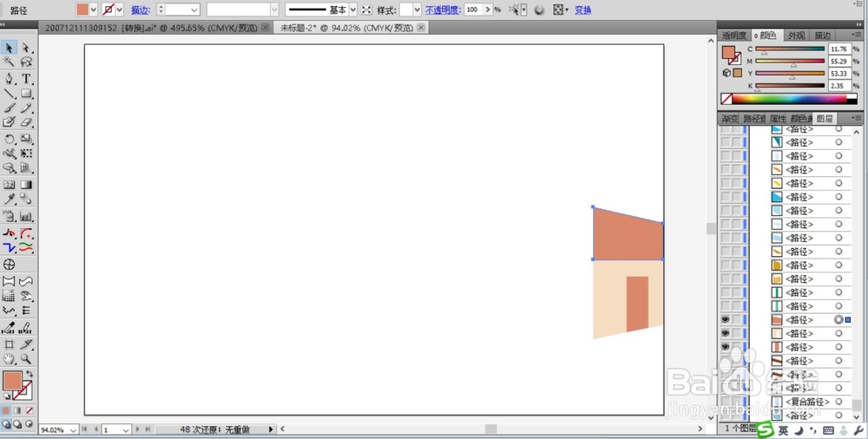Select the Blend tool
Screen dimensions: 868x439
[26, 199]
